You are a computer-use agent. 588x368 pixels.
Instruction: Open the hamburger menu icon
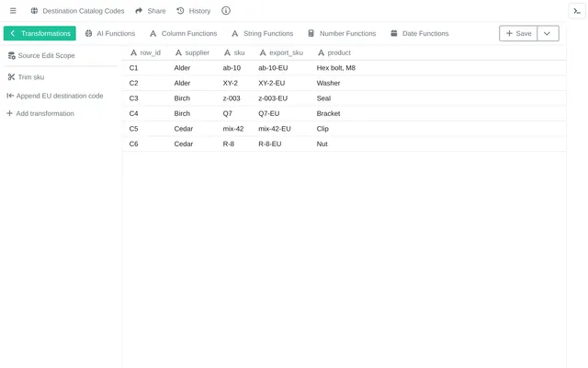coord(13,11)
